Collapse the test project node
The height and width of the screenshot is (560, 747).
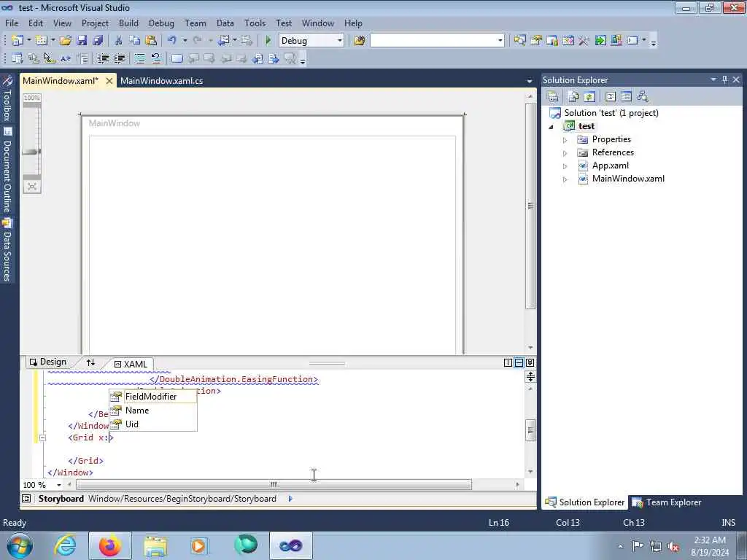click(x=551, y=127)
